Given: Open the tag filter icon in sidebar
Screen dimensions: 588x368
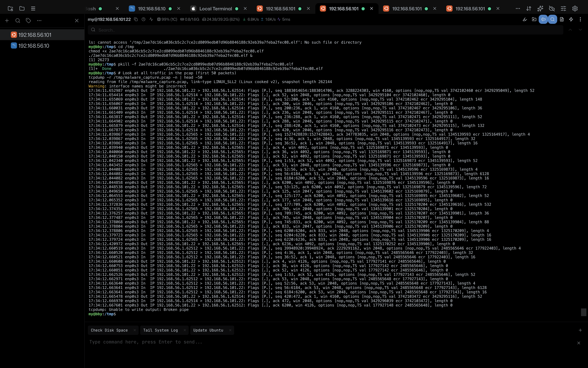Looking at the screenshot, I should tap(28, 21).
